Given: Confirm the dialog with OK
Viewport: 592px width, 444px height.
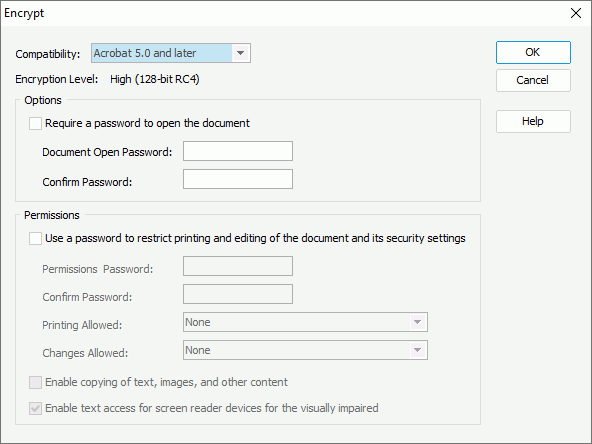Looking at the screenshot, I should click(533, 52).
